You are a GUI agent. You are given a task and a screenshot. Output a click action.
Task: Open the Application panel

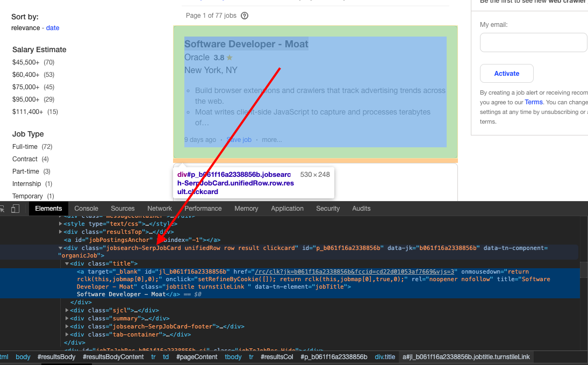pyautogui.click(x=287, y=208)
